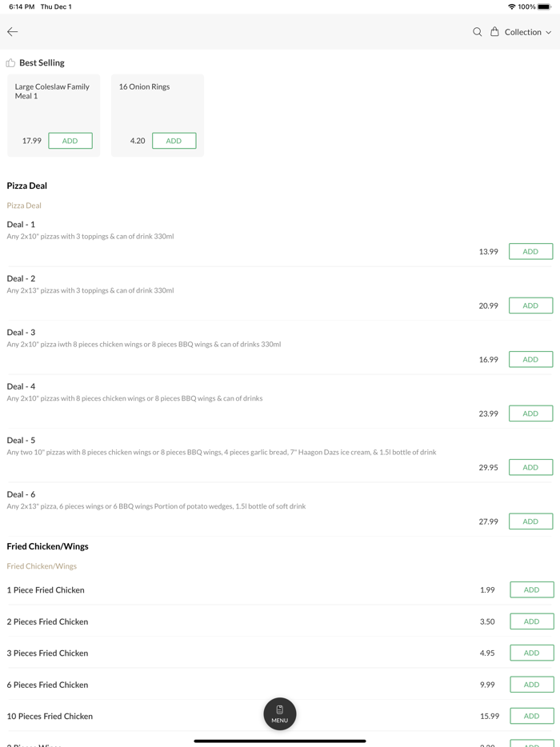Add Deal - 3 to basket

tap(530, 360)
